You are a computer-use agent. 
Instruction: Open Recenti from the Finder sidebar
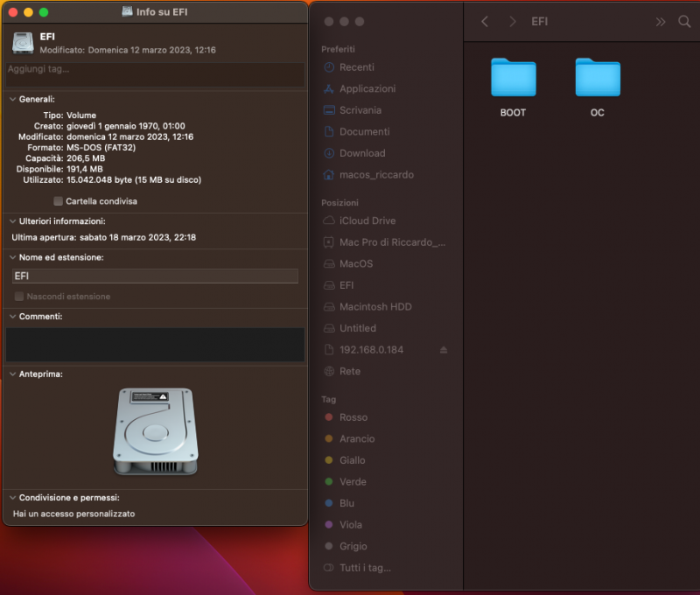pos(356,67)
